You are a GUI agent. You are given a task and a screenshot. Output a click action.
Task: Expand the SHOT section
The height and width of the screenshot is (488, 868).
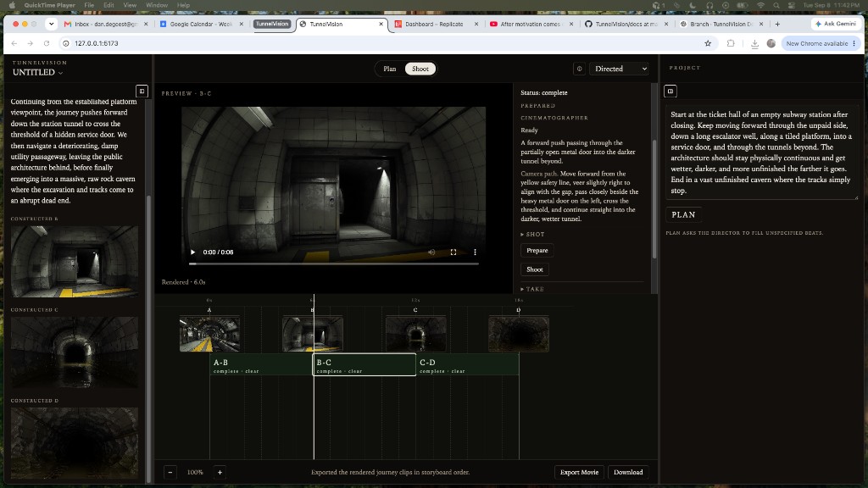coord(532,235)
